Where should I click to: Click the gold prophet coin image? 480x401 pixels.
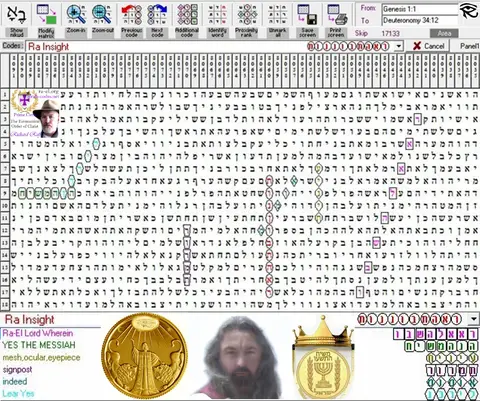tap(144, 356)
